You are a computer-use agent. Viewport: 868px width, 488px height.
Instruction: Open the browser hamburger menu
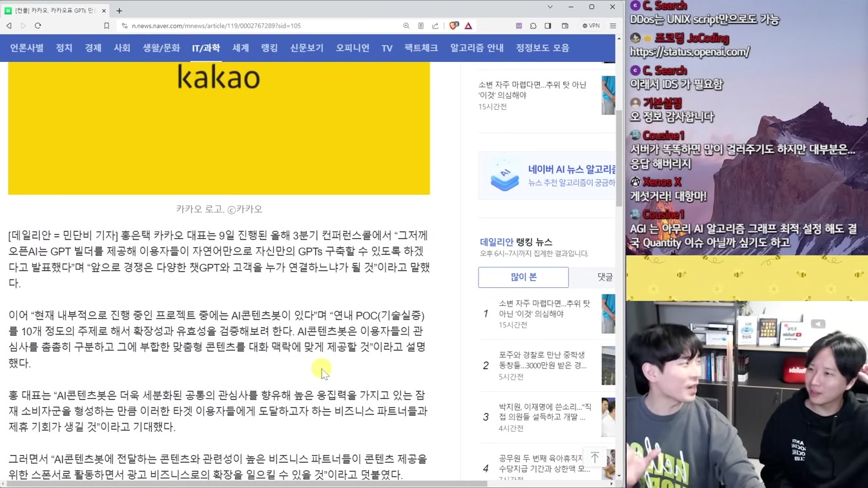click(613, 26)
